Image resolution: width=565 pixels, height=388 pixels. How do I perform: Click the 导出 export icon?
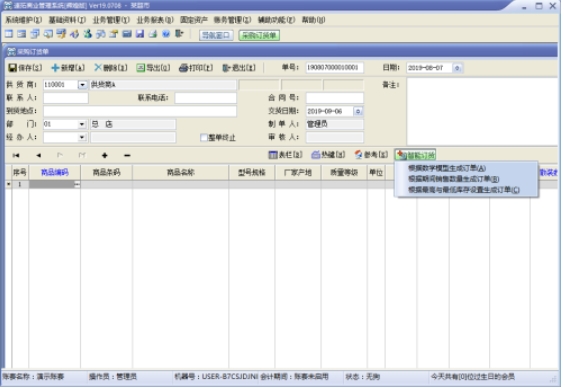[141, 68]
